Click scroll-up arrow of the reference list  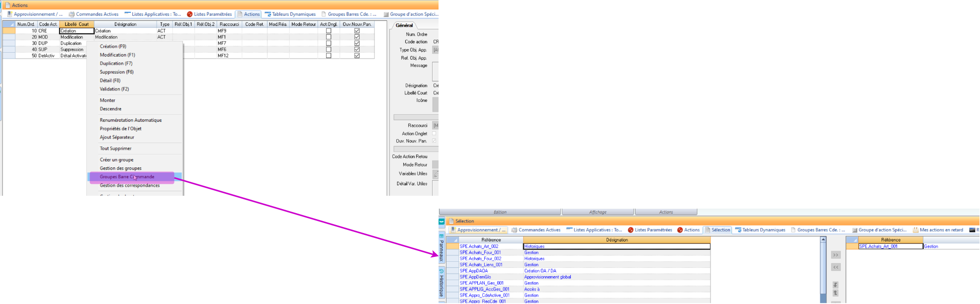tap(823, 240)
